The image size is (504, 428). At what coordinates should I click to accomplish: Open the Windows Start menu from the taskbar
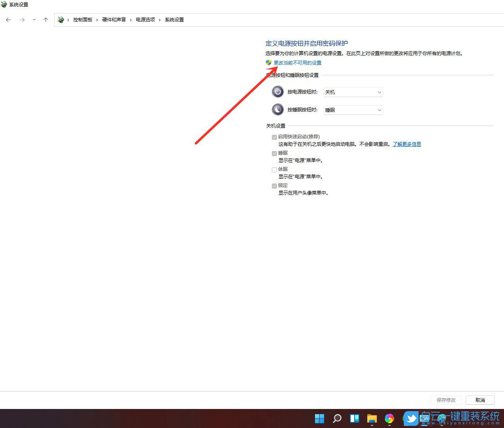click(x=319, y=418)
